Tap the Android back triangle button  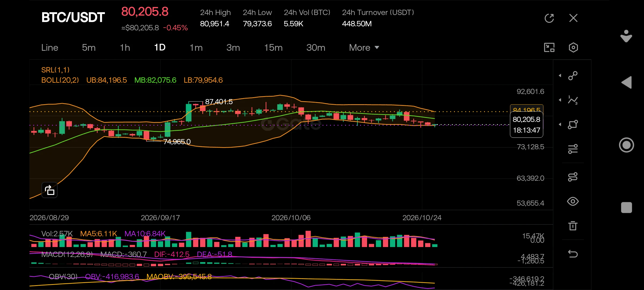pos(627,82)
